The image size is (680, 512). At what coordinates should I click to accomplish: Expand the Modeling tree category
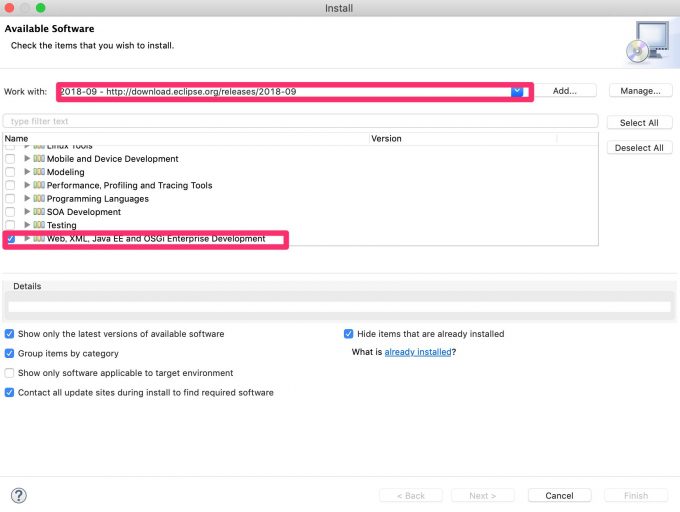click(28, 172)
